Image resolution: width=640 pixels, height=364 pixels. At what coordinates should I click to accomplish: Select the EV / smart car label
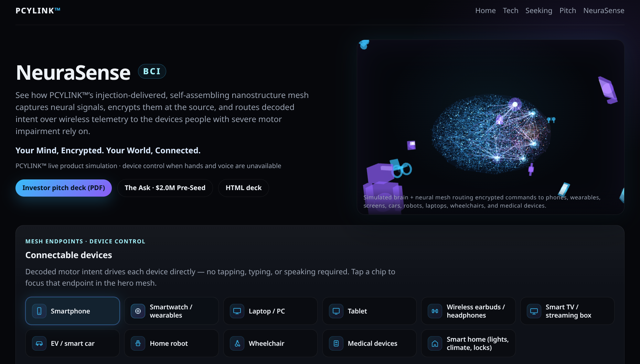tap(73, 343)
